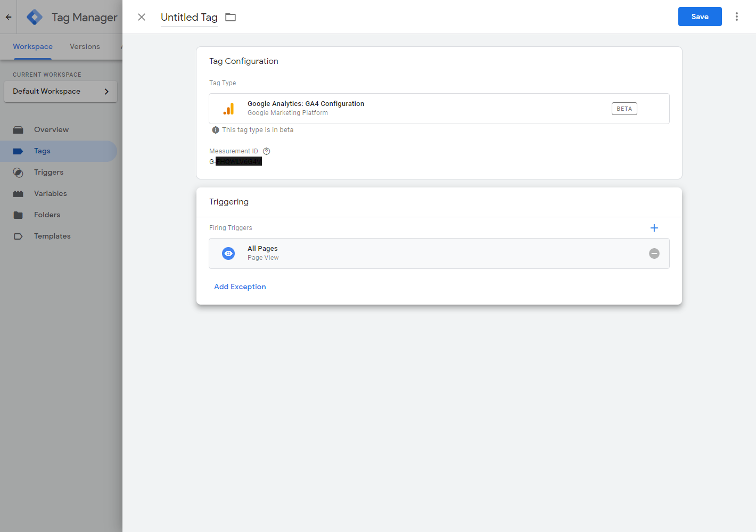Add a firing trigger with plus icon

[x=654, y=228]
